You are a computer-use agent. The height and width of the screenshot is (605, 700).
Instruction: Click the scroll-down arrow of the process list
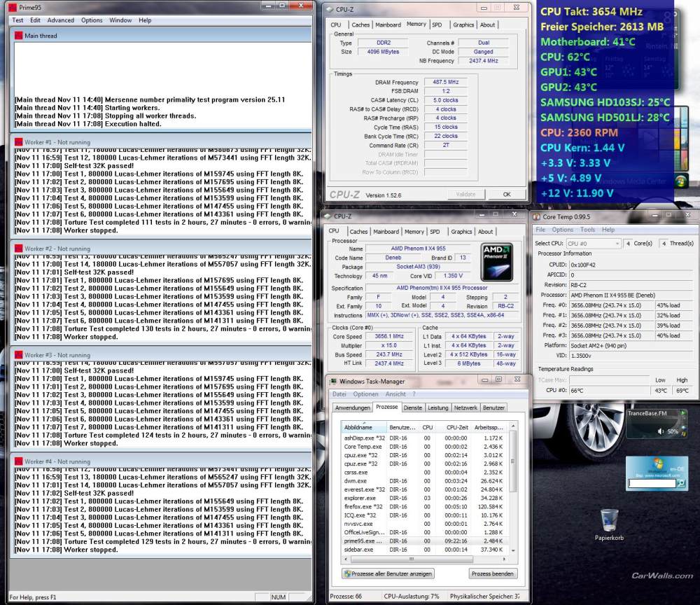512,550
